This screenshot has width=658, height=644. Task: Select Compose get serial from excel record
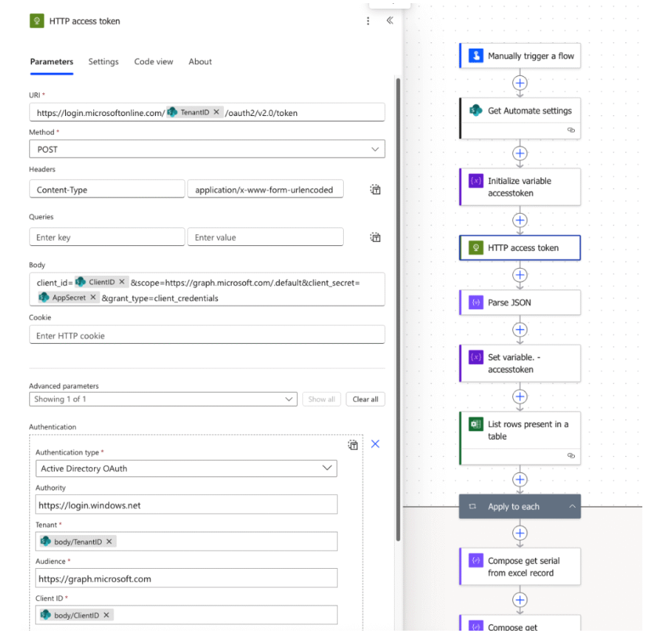click(520, 566)
